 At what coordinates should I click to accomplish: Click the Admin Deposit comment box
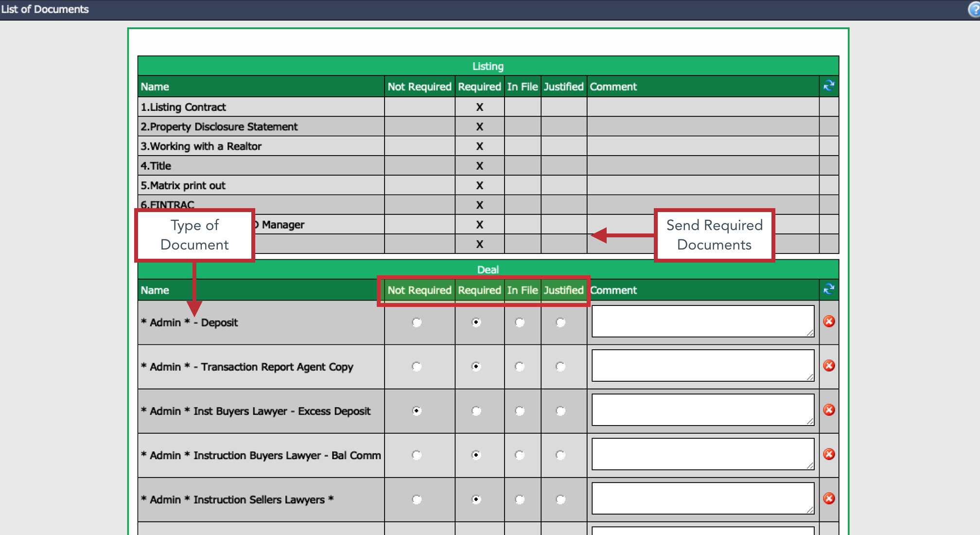[x=703, y=321]
